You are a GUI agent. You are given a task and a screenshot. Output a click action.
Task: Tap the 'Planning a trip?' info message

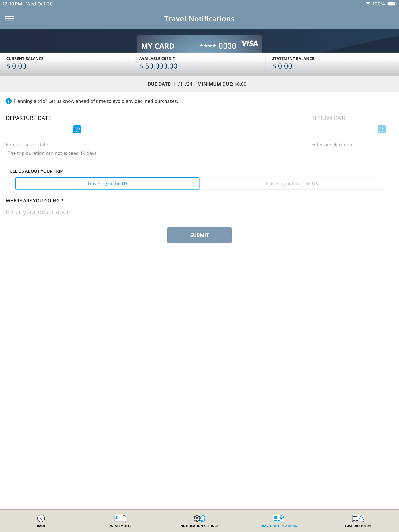[x=96, y=101]
